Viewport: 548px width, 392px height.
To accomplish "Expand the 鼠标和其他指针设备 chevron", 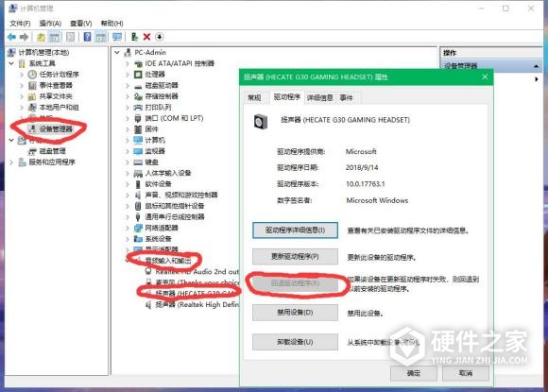I will pos(128,206).
